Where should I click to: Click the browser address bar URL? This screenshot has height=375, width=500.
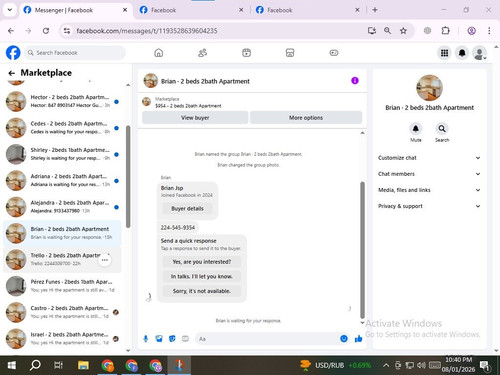pyautogui.click(x=147, y=31)
